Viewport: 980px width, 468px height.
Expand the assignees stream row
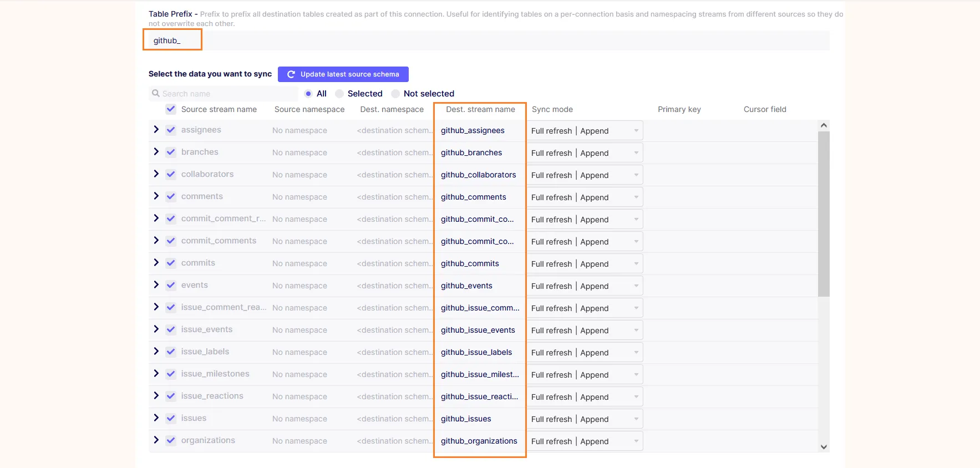(156, 129)
